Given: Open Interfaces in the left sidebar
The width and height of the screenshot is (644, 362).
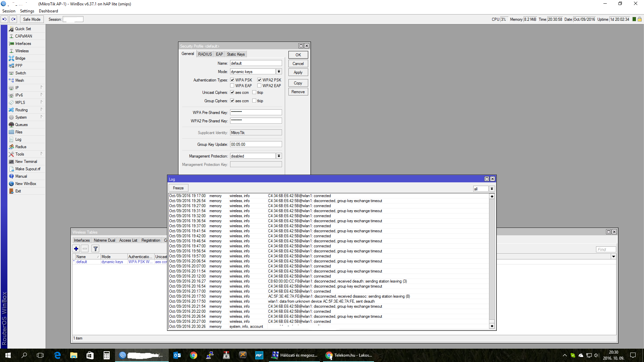Looking at the screenshot, I should 26,44.
